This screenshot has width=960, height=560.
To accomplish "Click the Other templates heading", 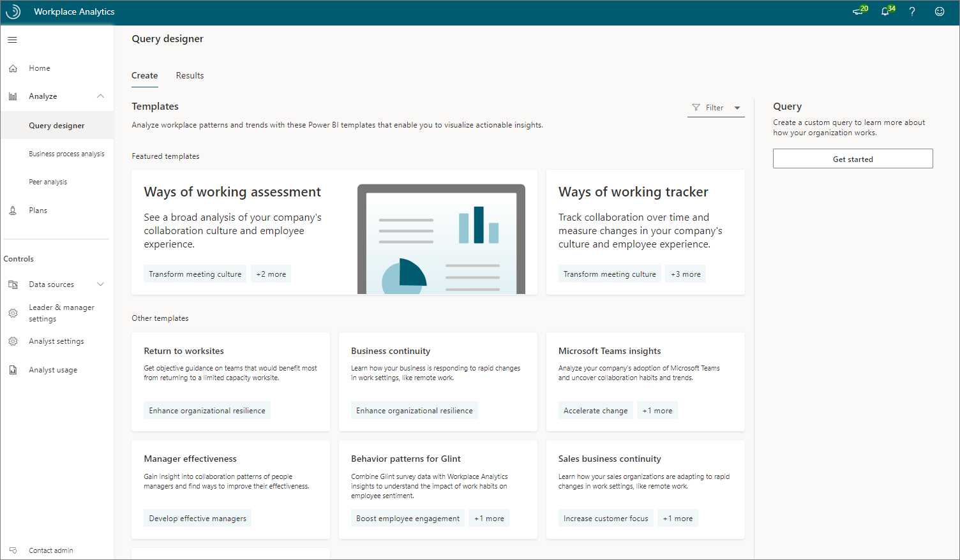I will coord(160,318).
